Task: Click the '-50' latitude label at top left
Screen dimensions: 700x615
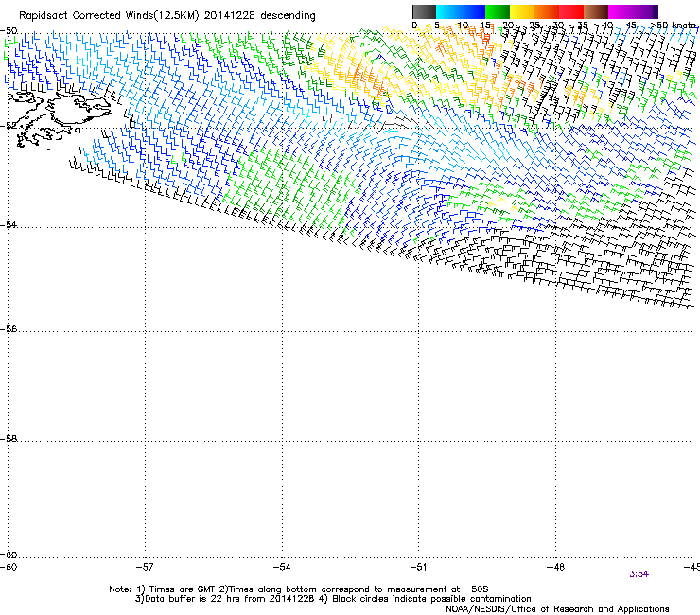Action: (x=9, y=31)
